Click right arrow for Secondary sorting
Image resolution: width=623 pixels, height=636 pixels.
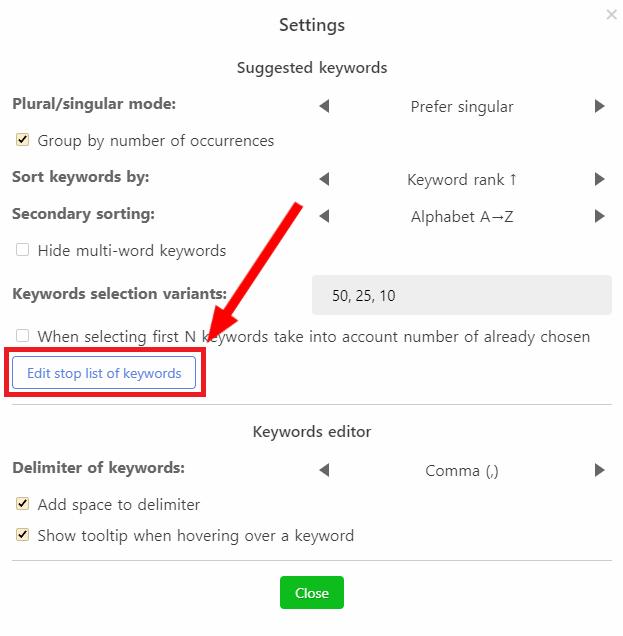599,216
